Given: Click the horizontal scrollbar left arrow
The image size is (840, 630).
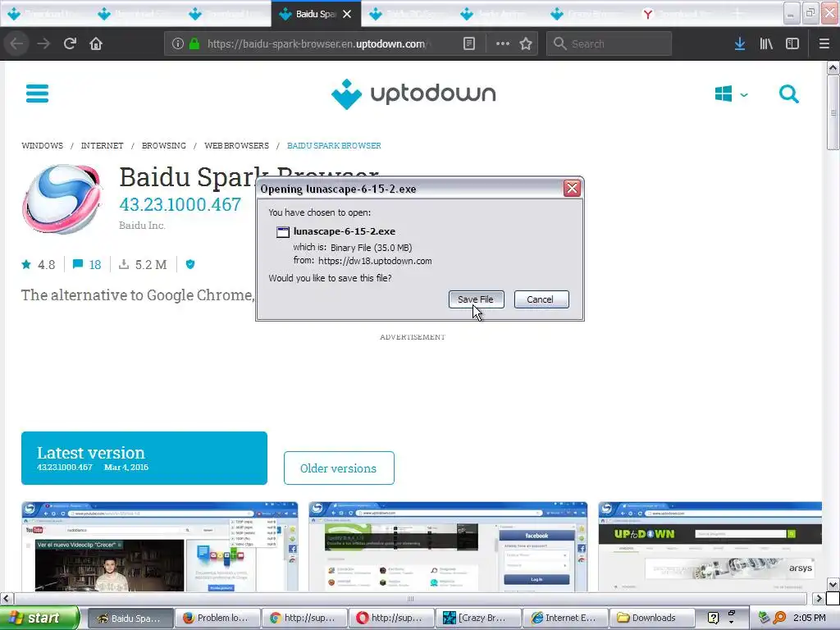Looking at the screenshot, I should tap(6, 598).
